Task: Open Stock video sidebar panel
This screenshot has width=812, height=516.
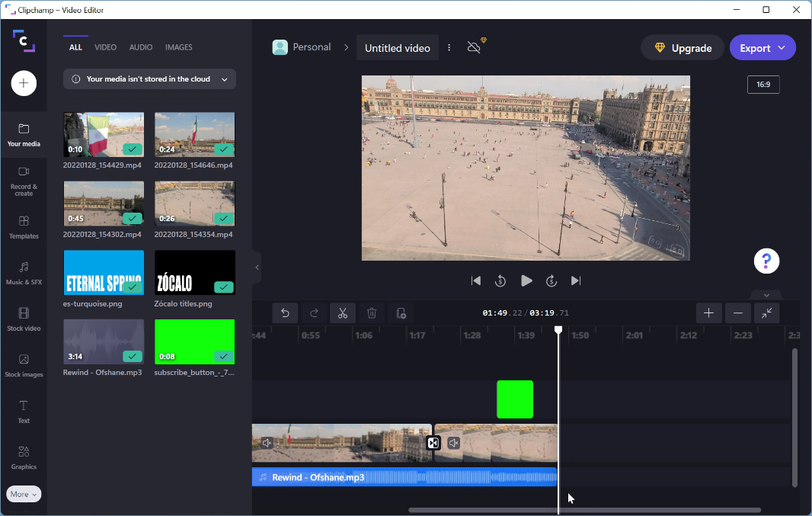Action: coord(24,319)
